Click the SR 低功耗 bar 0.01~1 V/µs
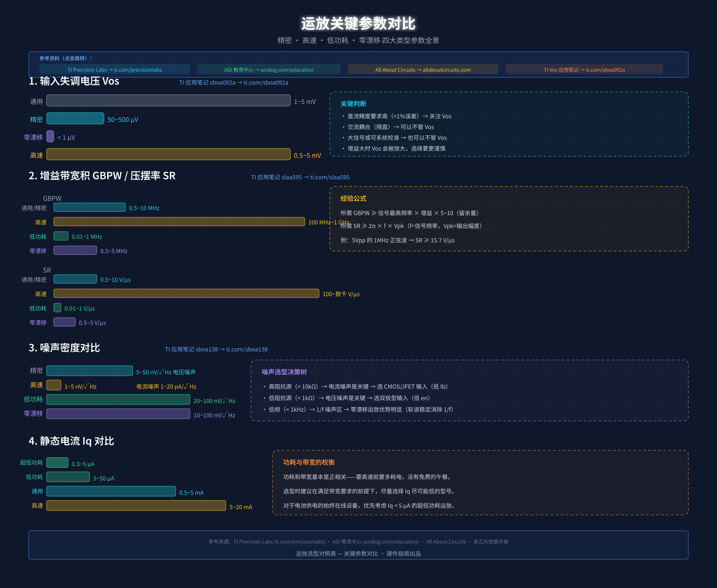The image size is (717, 588). click(x=57, y=308)
